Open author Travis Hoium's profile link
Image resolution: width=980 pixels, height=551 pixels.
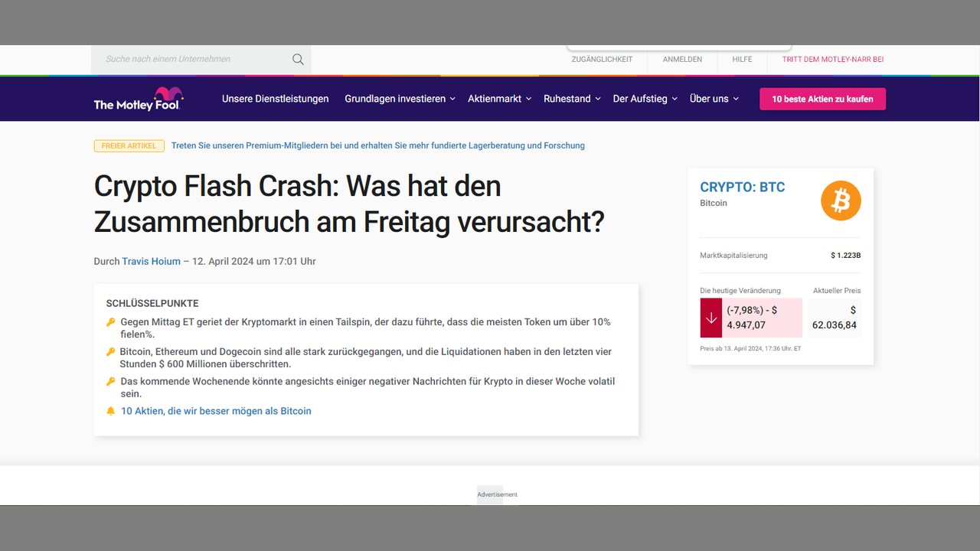point(151,262)
